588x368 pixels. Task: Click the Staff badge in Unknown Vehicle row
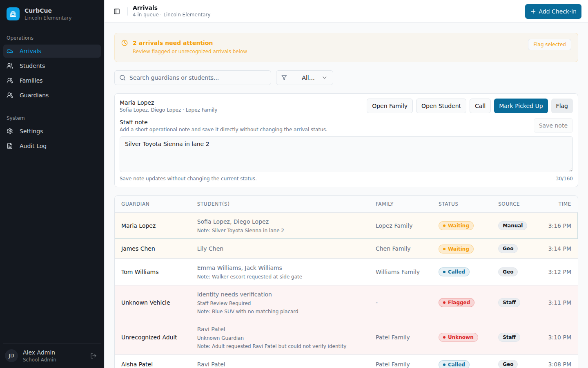click(x=509, y=303)
